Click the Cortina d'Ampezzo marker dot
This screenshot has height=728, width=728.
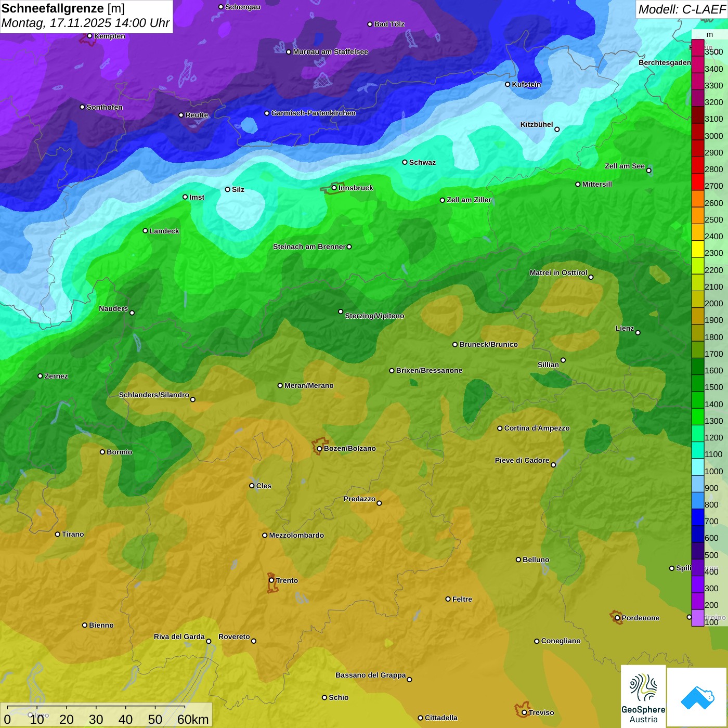pyautogui.click(x=500, y=428)
